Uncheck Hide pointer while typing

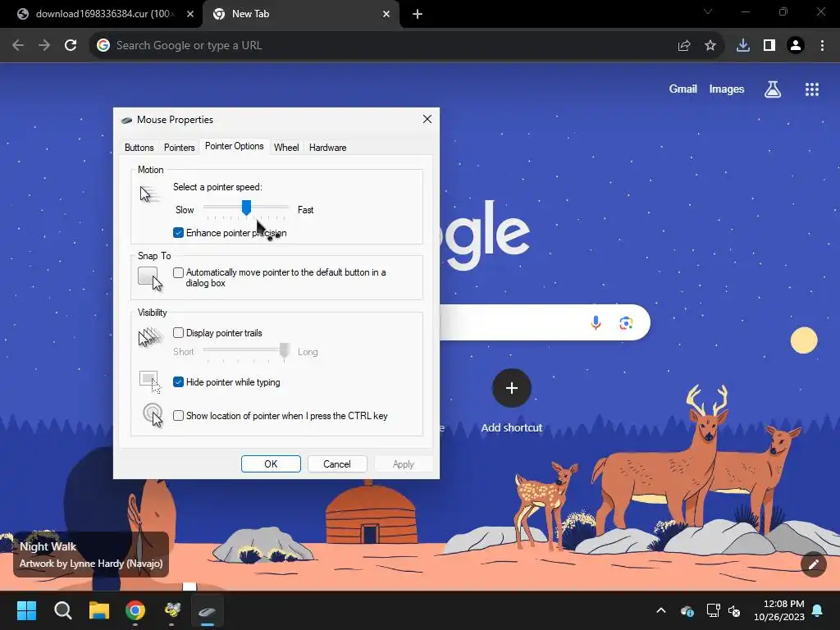tap(178, 382)
